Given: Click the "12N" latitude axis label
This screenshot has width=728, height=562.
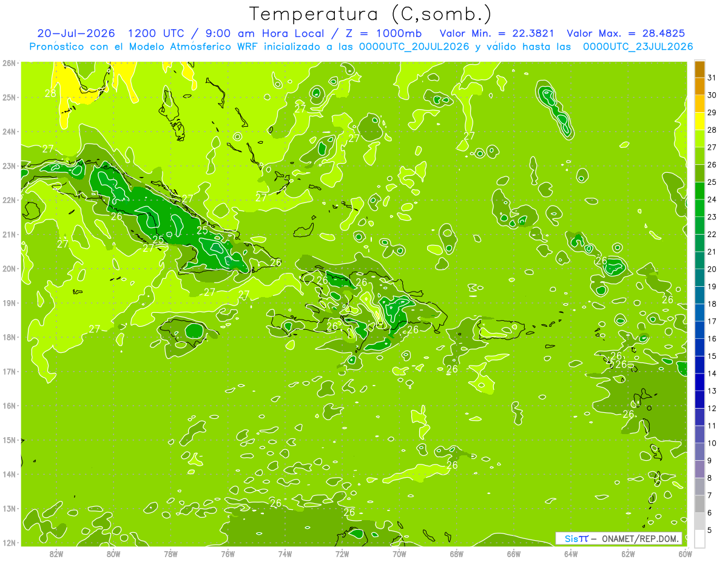Looking at the screenshot, I should point(9,543).
